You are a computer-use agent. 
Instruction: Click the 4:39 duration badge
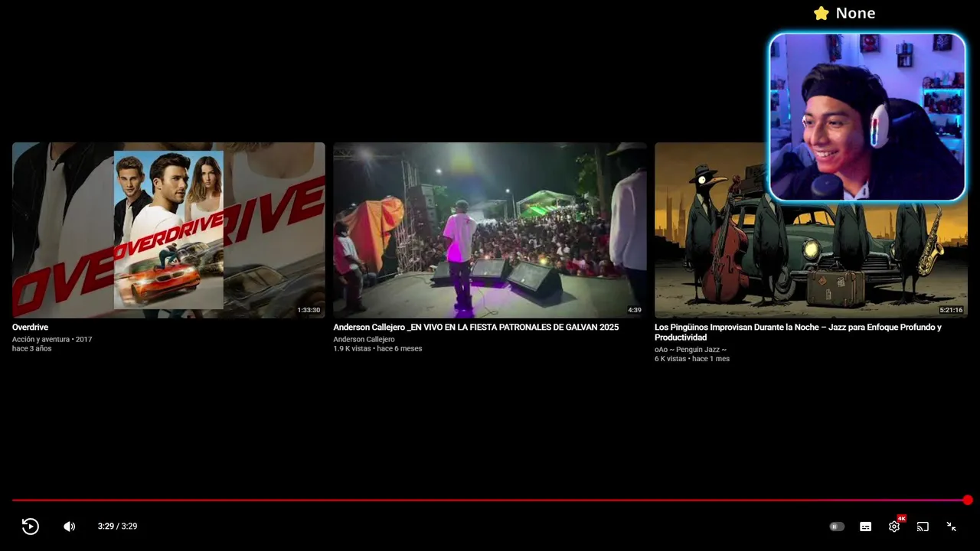(x=635, y=310)
